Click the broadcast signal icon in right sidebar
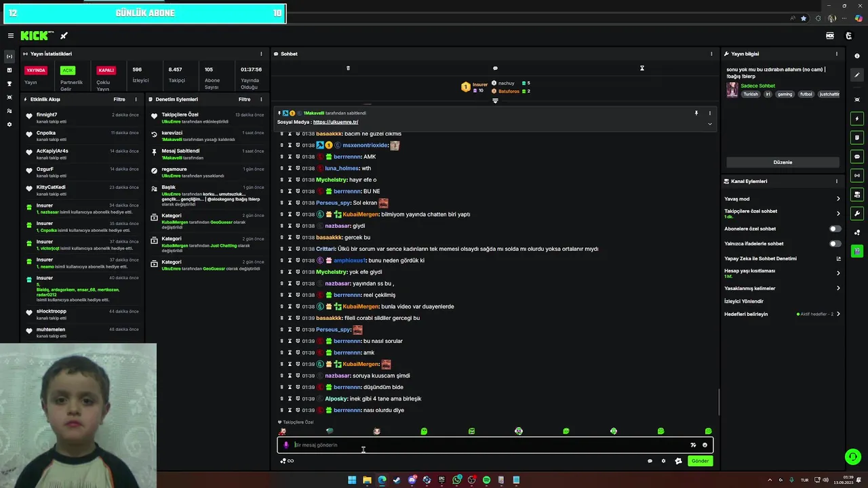 [857, 176]
